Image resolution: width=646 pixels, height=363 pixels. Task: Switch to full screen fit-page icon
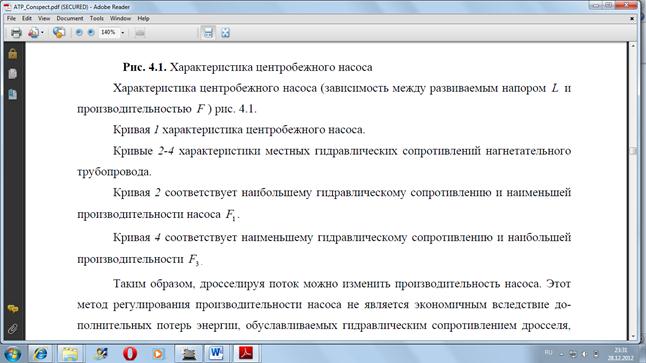point(225,33)
